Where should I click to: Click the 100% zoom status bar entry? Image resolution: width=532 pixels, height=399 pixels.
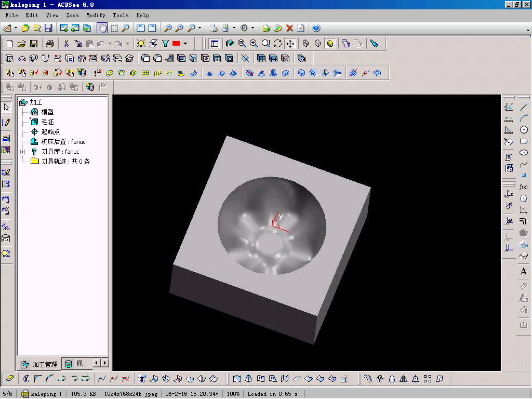pos(233,394)
